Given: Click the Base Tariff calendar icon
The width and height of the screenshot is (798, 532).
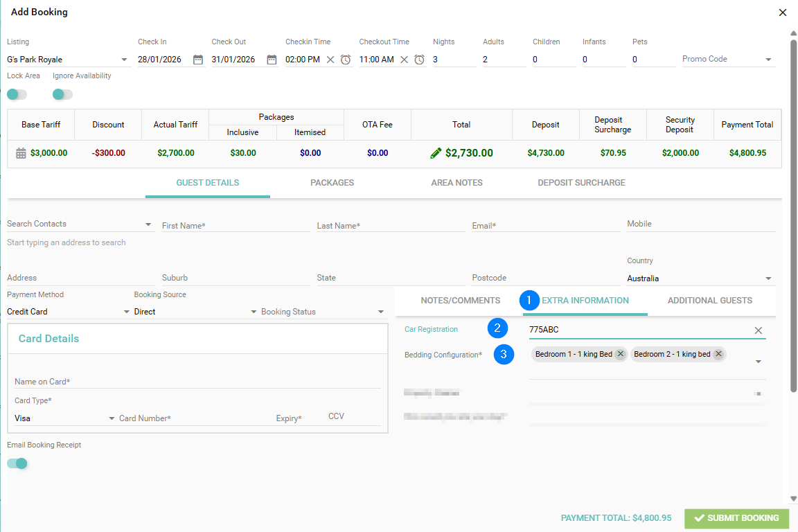Looking at the screenshot, I should pos(21,153).
